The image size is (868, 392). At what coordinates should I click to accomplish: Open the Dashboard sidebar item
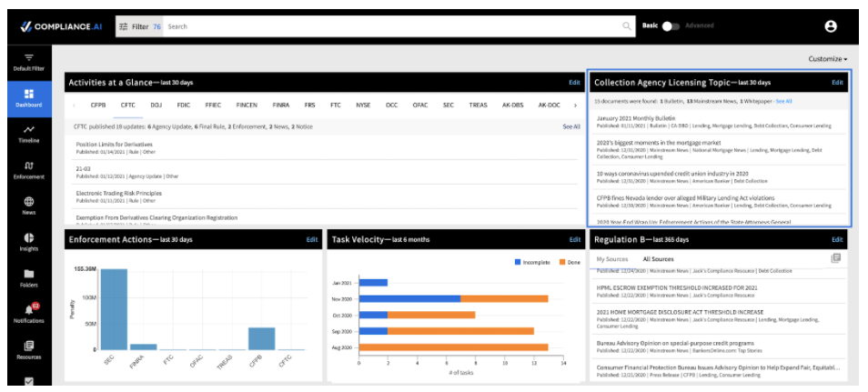(29, 98)
